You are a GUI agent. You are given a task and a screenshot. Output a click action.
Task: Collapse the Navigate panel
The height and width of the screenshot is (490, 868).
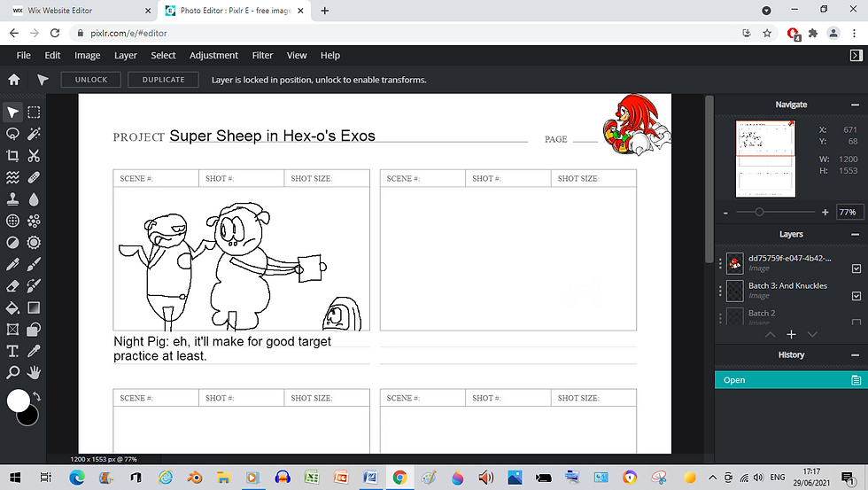coord(856,105)
